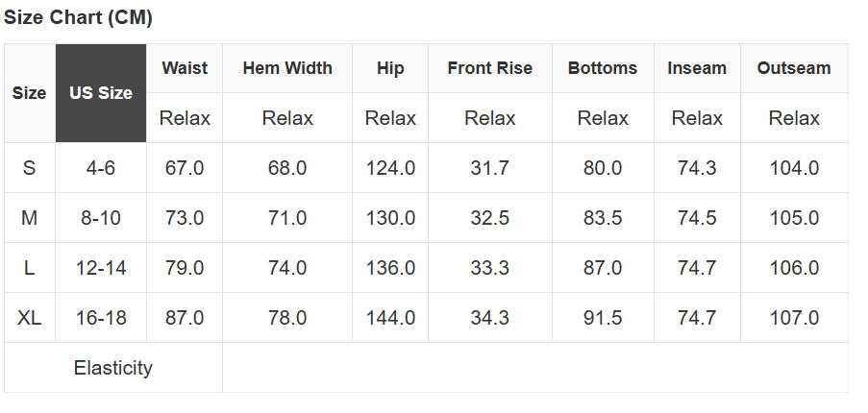Select the 8-10 US size cell
Image resolution: width=868 pixels, height=413 pixels.
[101, 218]
